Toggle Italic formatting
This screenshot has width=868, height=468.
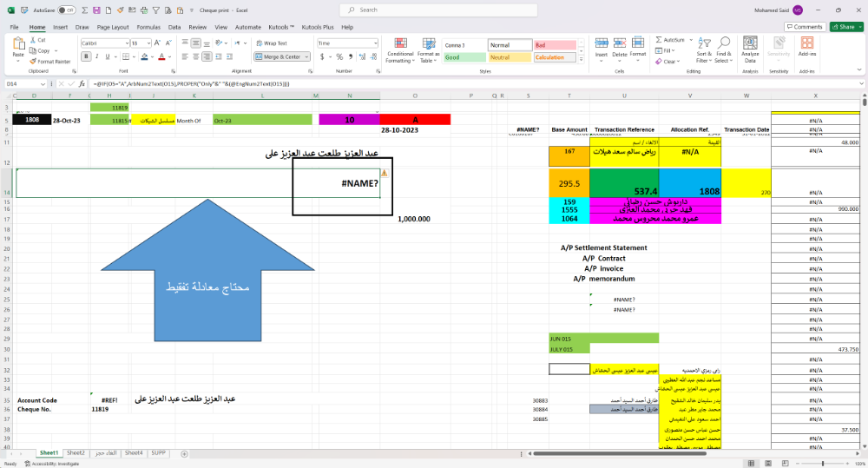97,56
